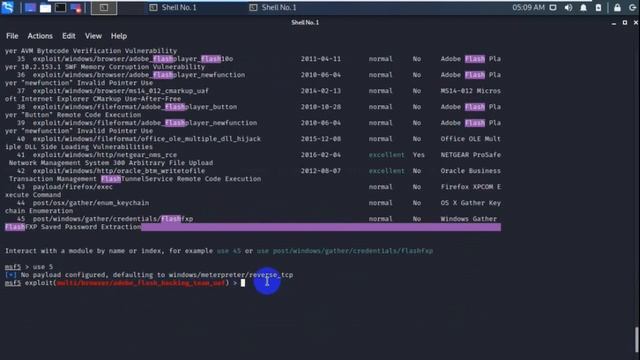Open the Edit menu
Screen dimensions: 640x360
pyautogui.click(x=69, y=36)
